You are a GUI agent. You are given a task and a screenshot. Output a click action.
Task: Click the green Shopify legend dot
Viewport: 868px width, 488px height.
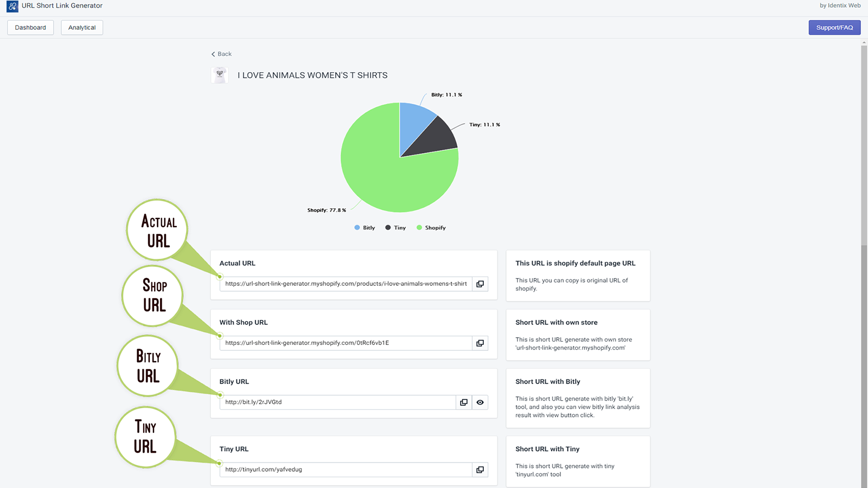click(418, 227)
